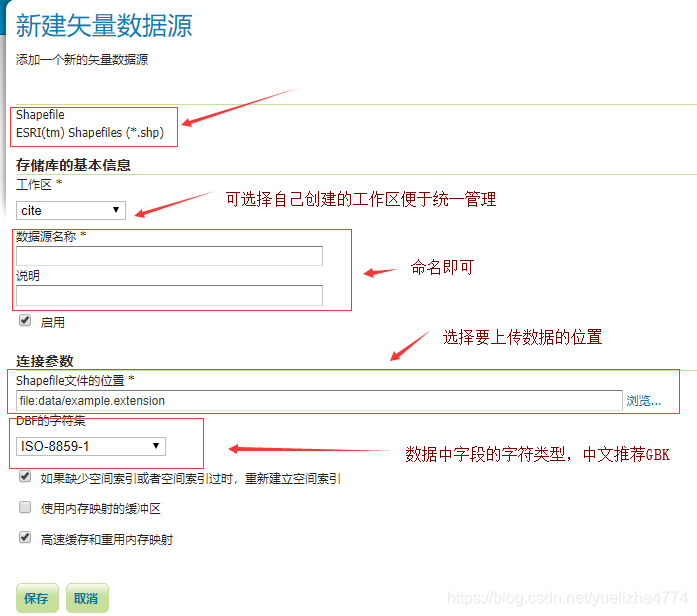697x616 pixels.
Task: Toggle the 启用 checkbox
Action: click(x=25, y=320)
